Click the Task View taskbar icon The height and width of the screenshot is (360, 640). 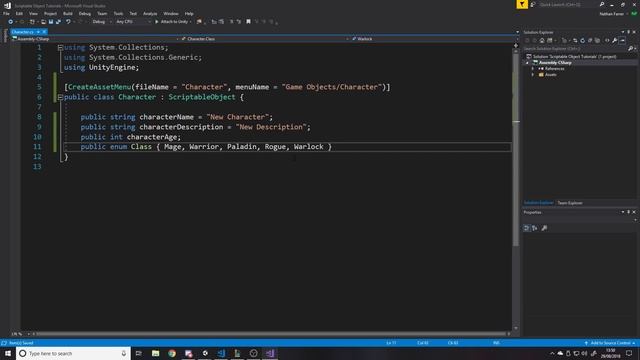[139, 353]
